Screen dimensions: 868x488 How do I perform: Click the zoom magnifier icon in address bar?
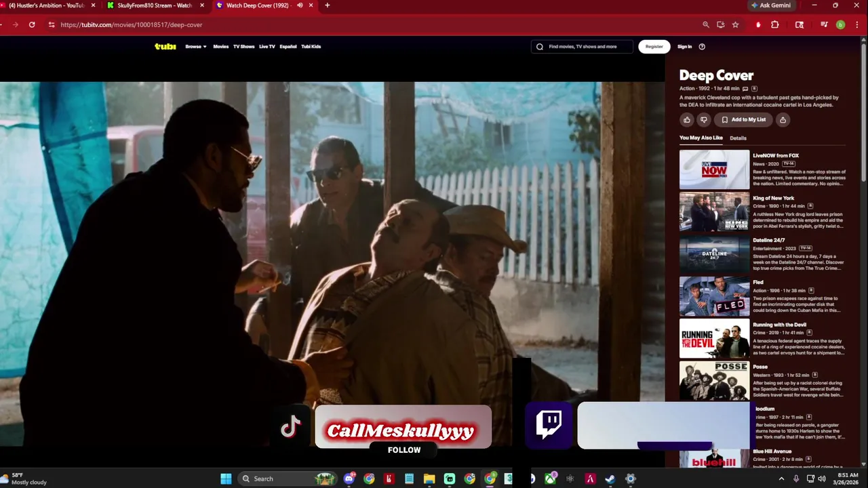(x=706, y=24)
